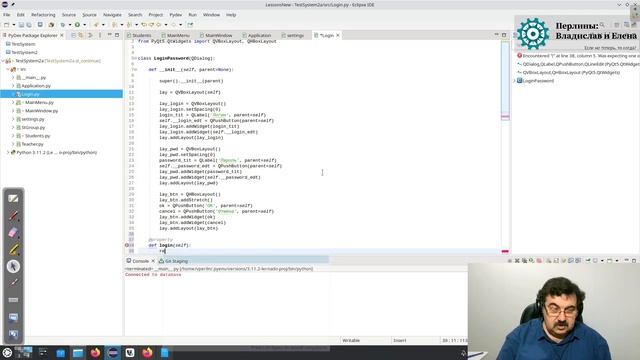Click the red error mark in overview ruler
The image size is (640, 360).
[505, 251]
